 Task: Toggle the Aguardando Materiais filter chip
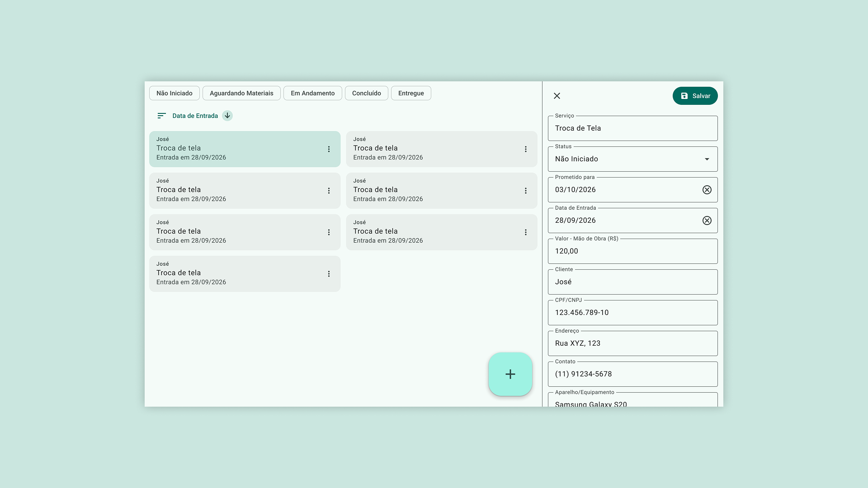click(x=241, y=93)
